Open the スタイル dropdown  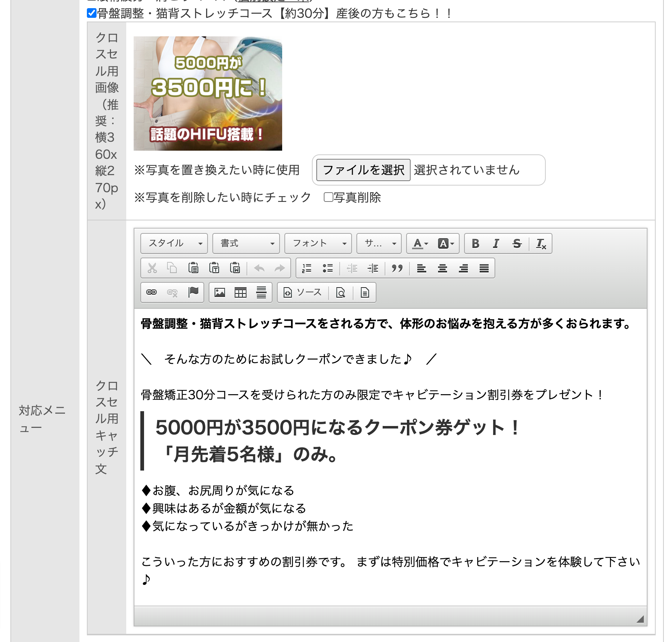click(x=174, y=243)
